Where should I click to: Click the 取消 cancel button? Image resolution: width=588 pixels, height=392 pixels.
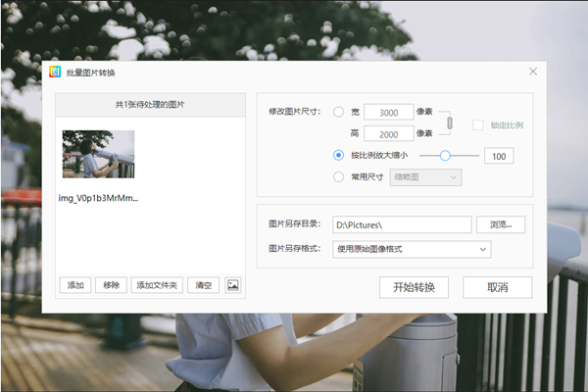(x=497, y=288)
